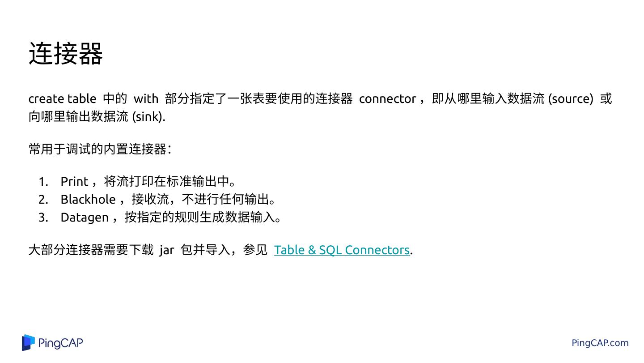Click the PingCAP.com footer text
Image resolution: width=644 pixels, height=363 pixels.
click(x=600, y=343)
